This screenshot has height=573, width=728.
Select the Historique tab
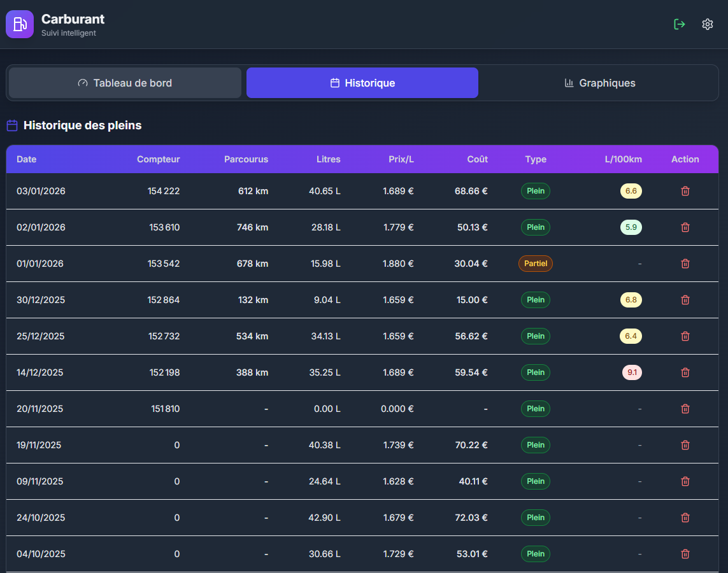[x=362, y=83]
